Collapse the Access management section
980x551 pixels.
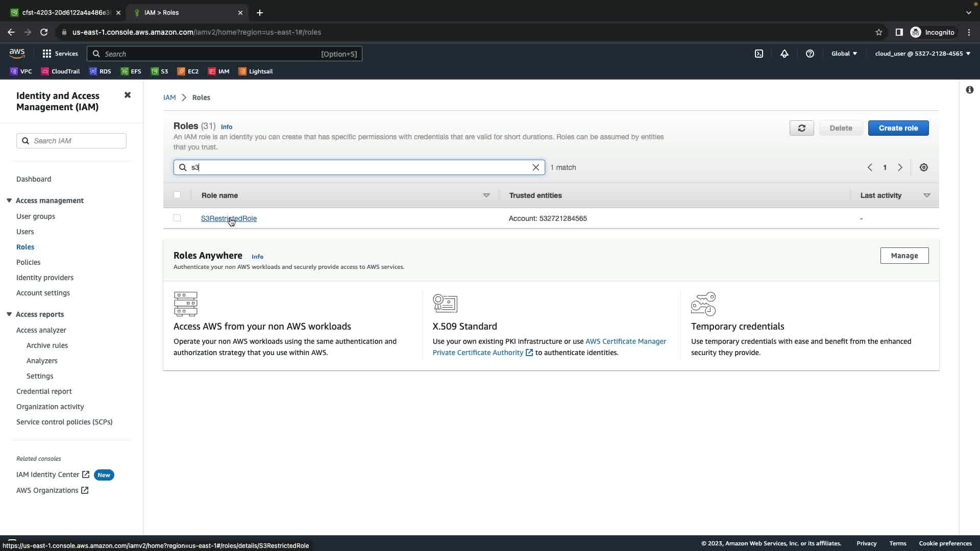[9, 201]
